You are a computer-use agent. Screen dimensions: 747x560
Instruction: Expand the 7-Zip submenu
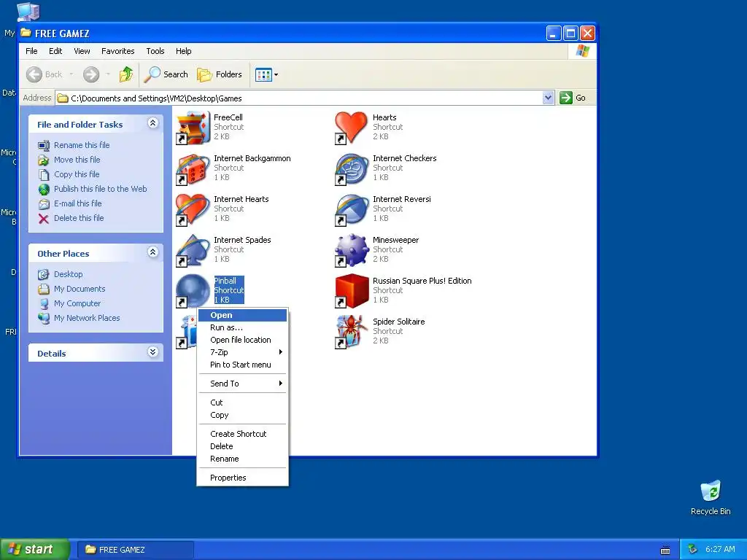[242, 352]
